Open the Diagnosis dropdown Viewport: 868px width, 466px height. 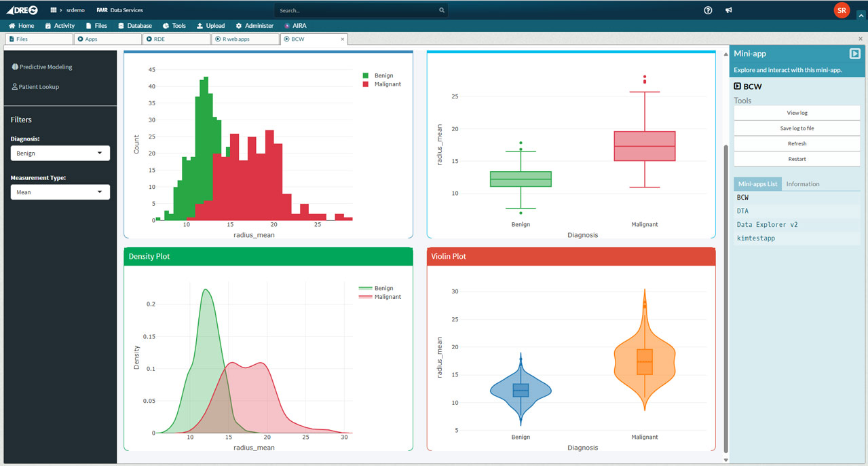tap(60, 153)
